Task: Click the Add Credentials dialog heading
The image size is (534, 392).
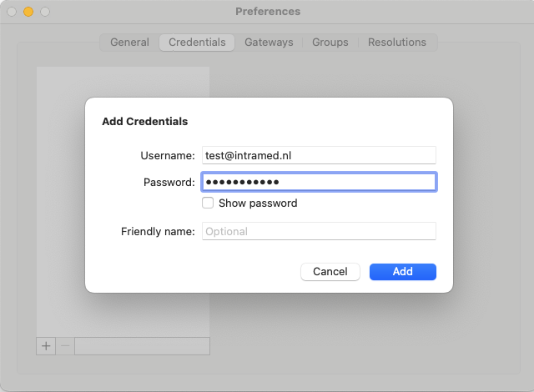Action: pos(144,122)
